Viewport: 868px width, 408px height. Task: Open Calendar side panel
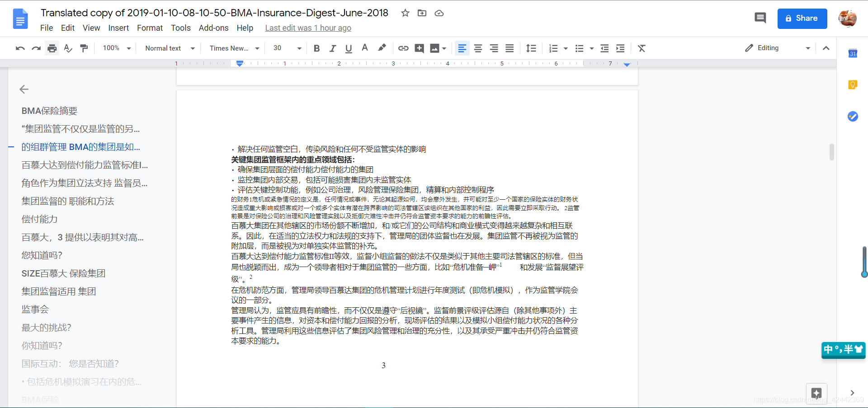(853, 53)
